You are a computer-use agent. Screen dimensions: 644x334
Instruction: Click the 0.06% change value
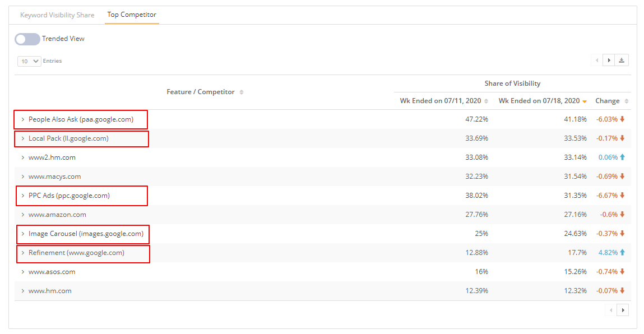[608, 157]
